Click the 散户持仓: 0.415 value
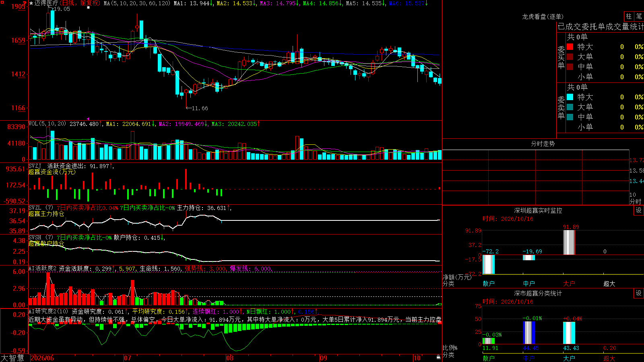 (137, 238)
